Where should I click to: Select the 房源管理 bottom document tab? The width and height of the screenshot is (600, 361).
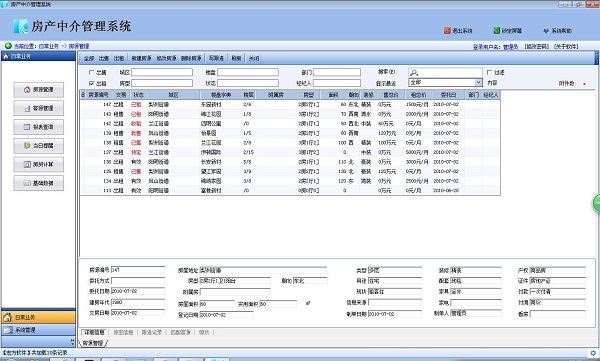(x=93, y=343)
